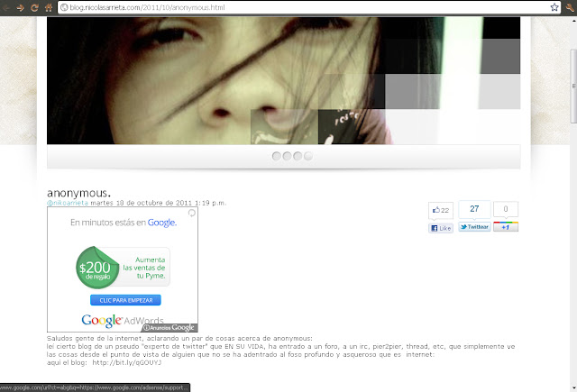This screenshot has width=577, height=392.
Task: Click the Google AdWords logo
Action: pyautogui.click(x=123, y=320)
